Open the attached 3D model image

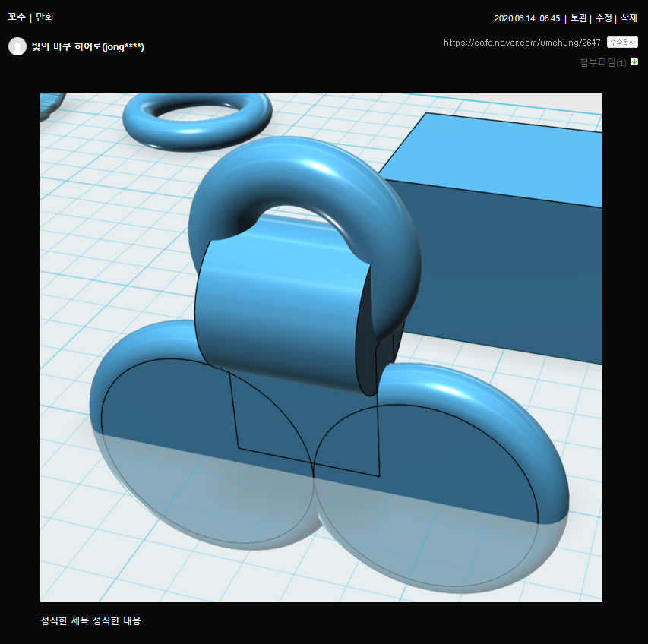click(321, 347)
